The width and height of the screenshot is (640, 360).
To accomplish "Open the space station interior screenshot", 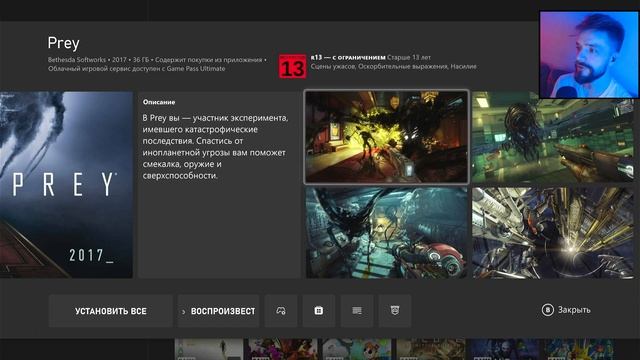I will (553, 233).
